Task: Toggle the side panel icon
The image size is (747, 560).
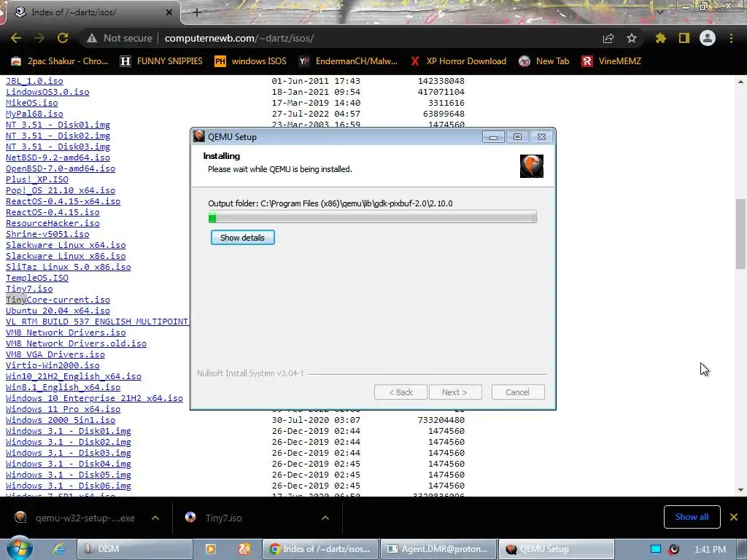Action: (684, 38)
